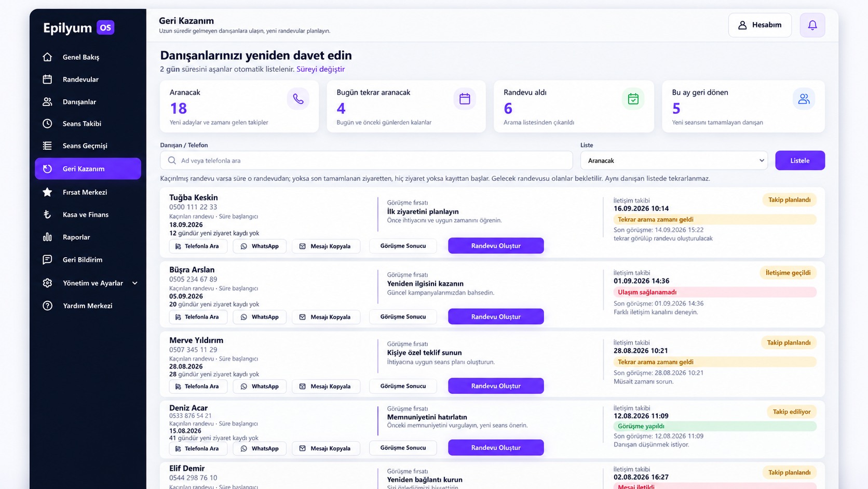This screenshot has width=868, height=489.
Task: Expand the Yönetim ve Ayarlar chevron
Action: click(x=135, y=283)
